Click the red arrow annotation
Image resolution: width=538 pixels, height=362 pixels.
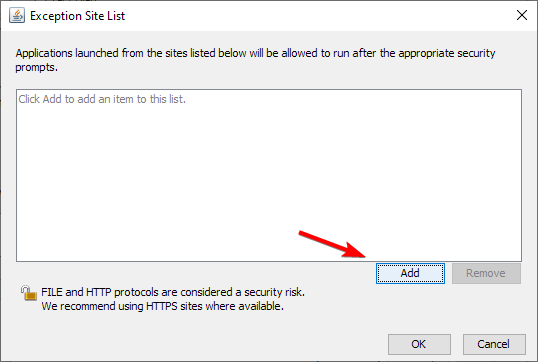pyautogui.click(x=332, y=244)
